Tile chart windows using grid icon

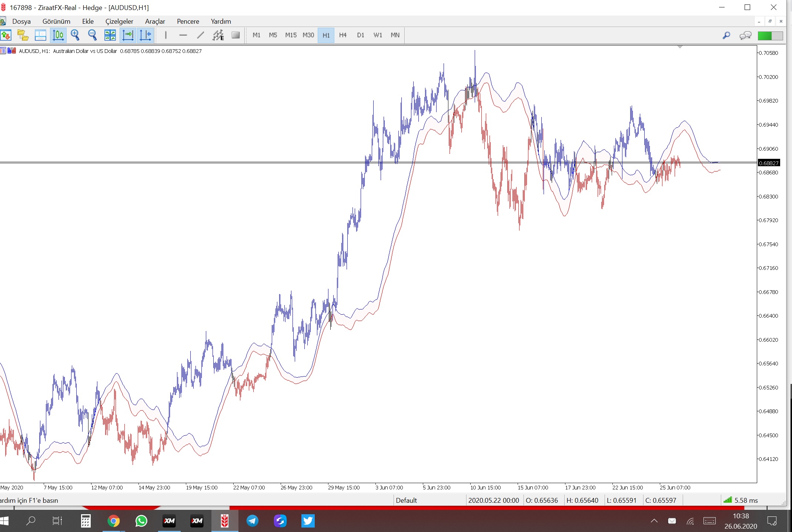pos(110,35)
